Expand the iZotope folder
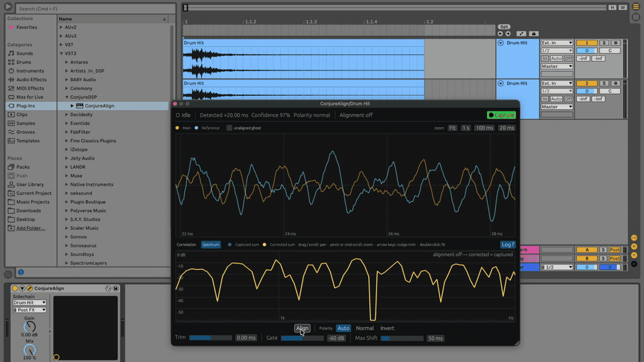Viewport: 644px width, 362px height. [66, 149]
